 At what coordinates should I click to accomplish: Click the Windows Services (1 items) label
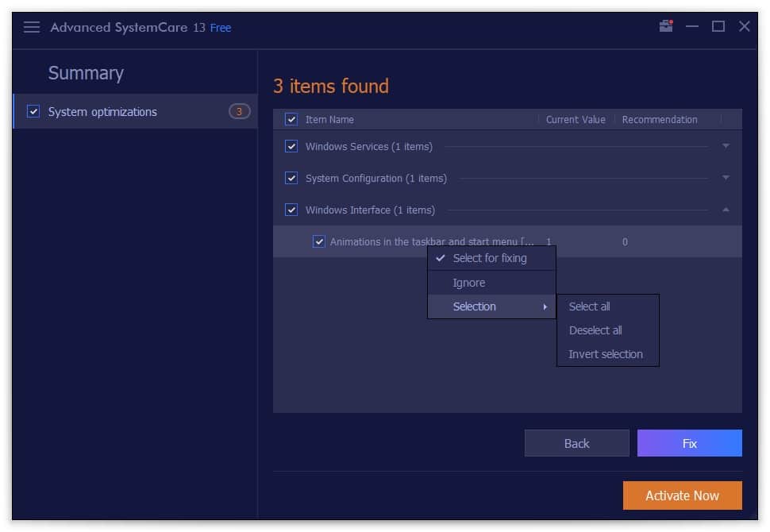coord(369,146)
